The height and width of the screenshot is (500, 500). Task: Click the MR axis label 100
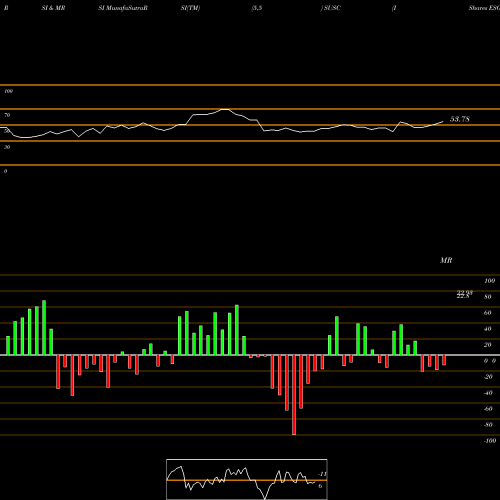489,281
